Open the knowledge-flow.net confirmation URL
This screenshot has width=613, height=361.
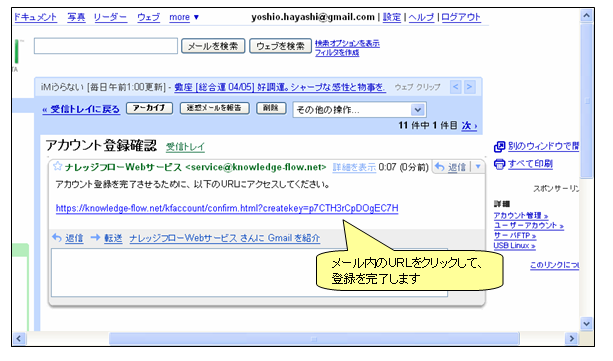[227, 208]
